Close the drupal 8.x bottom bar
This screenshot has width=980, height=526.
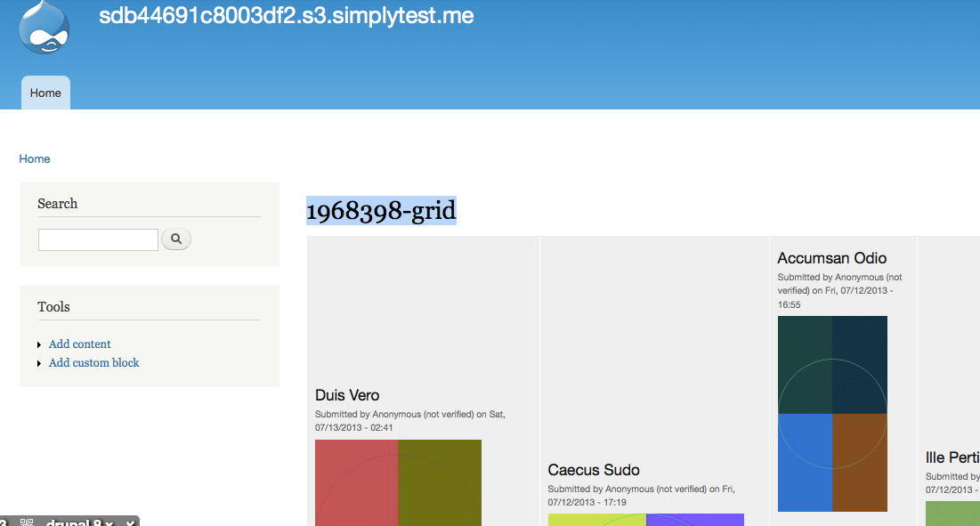coord(130,522)
